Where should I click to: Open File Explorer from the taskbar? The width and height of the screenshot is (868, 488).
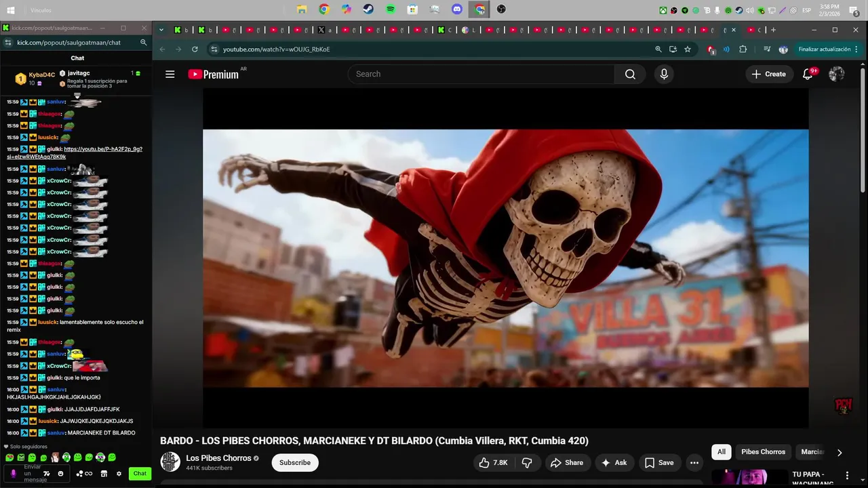pos(302,9)
